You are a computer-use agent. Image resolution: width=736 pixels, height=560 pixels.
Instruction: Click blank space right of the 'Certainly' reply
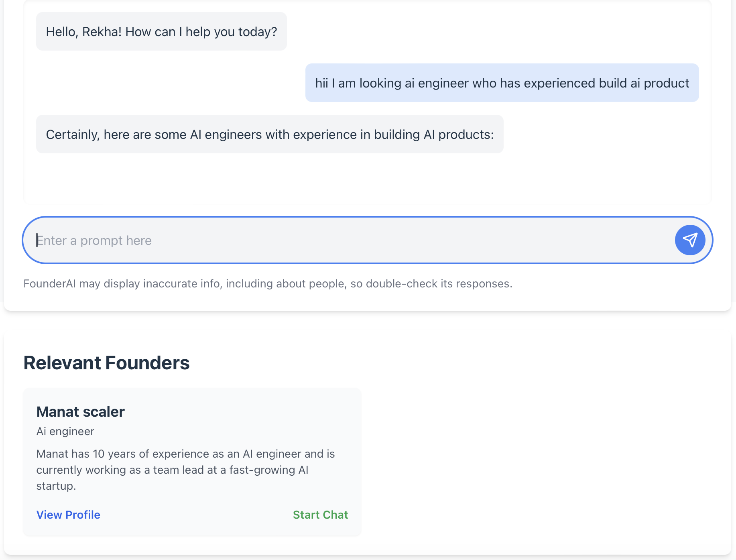(x=602, y=134)
